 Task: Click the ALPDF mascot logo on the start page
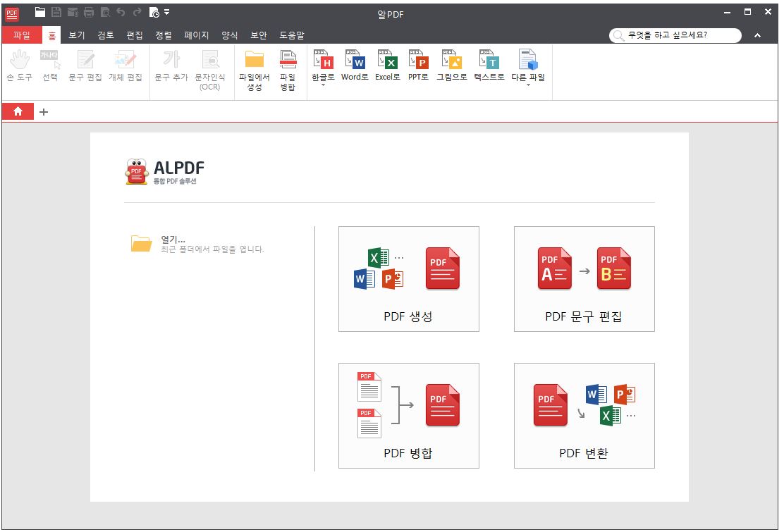[x=137, y=171]
